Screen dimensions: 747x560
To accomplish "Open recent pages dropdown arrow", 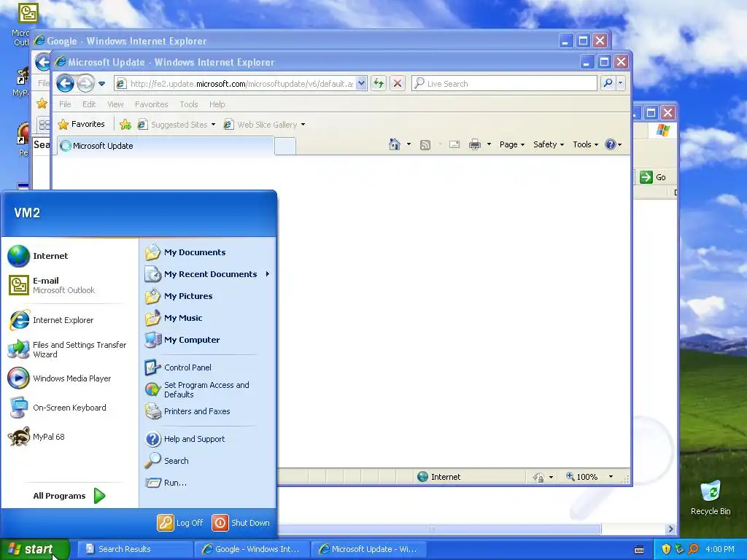I will [x=101, y=84].
